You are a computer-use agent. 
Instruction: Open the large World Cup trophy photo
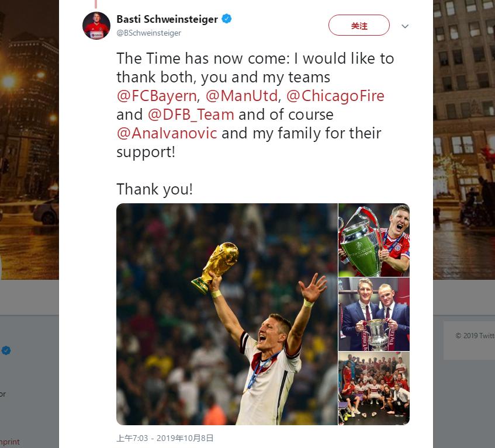click(x=226, y=314)
